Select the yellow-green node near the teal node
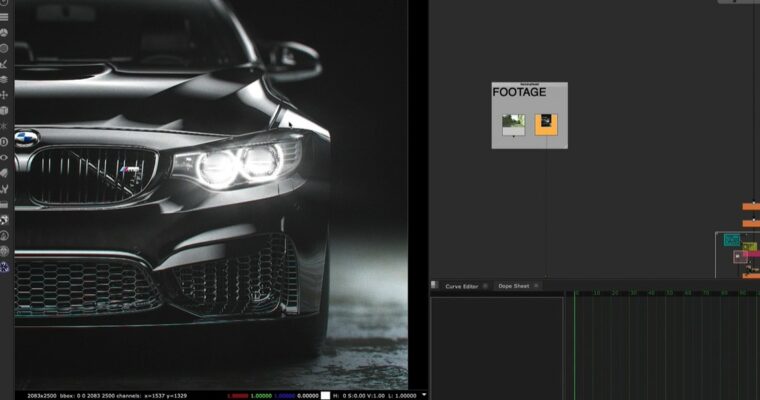 point(749,247)
